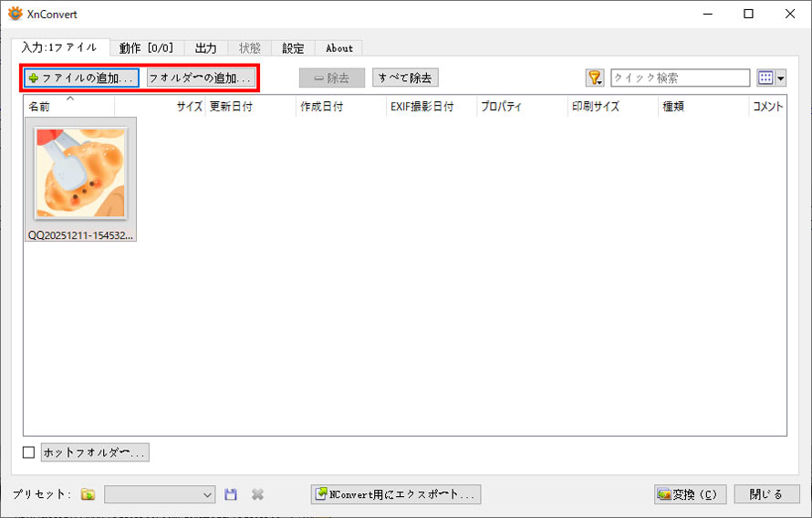The width and height of the screenshot is (812, 518).
Task: Minimize the XnConvert window
Action: (708, 14)
